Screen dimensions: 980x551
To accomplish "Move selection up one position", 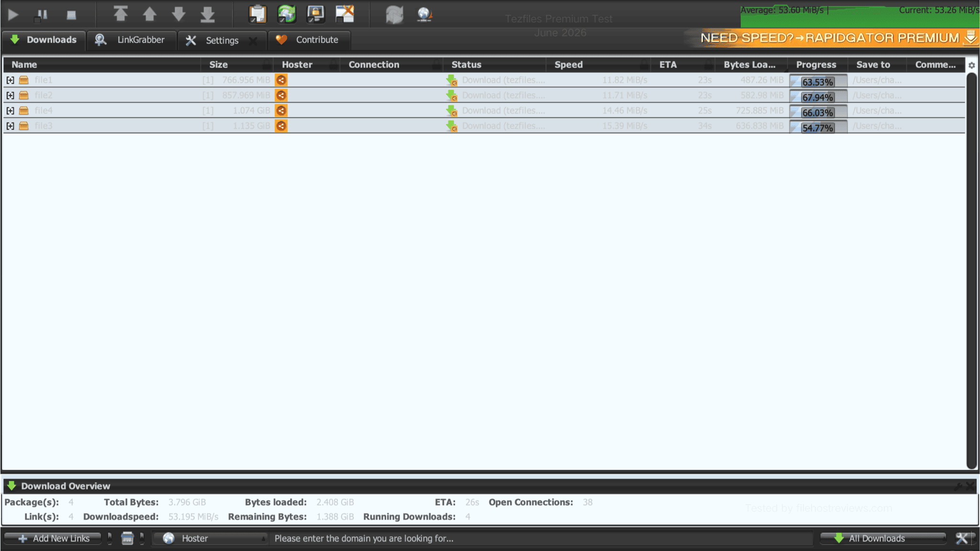I will pyautogui.click(x=150, y=14).
